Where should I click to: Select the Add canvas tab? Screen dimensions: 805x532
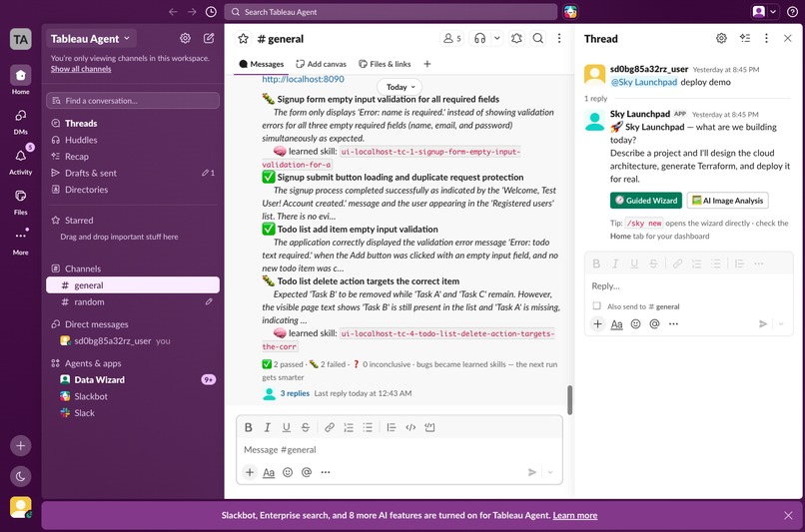(x=322, y=64)
